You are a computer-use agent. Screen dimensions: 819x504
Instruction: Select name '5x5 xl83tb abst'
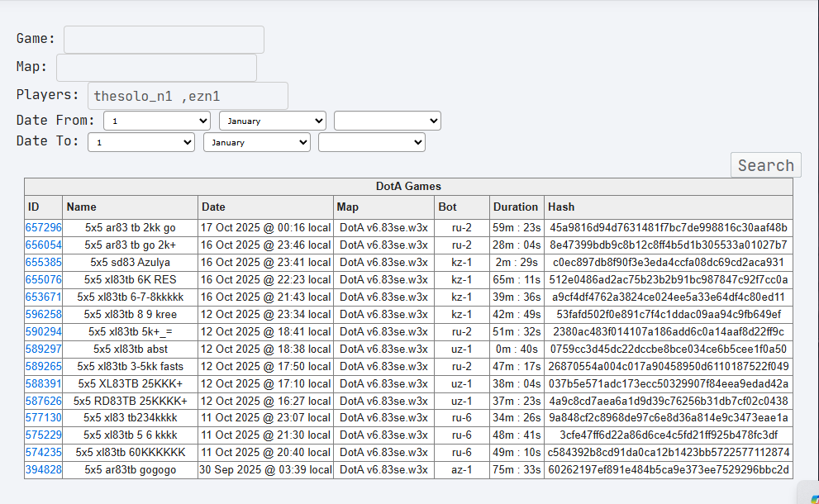(x=130, y=349)
